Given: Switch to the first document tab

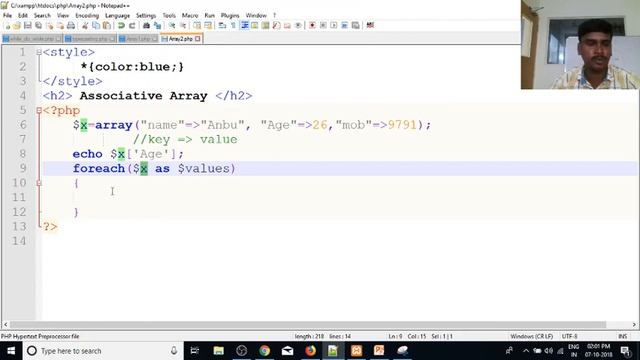Looking at the screenshot, I should coord(32,39).
